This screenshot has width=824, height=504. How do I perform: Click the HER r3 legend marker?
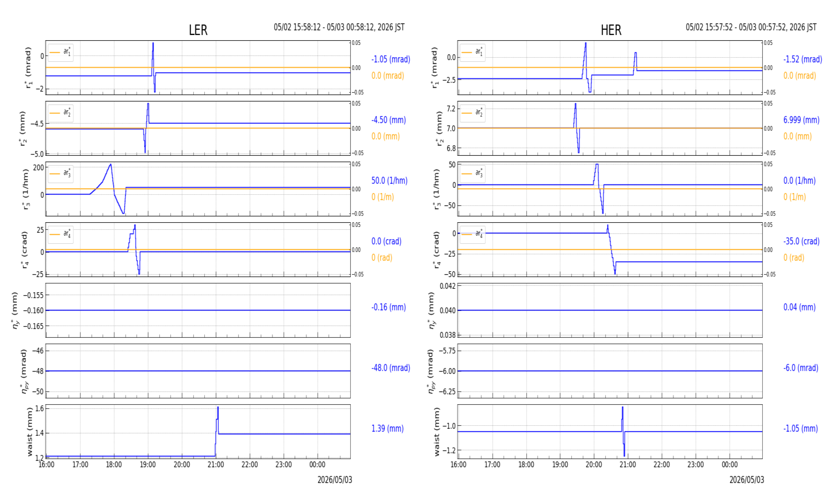coord(467,174)
